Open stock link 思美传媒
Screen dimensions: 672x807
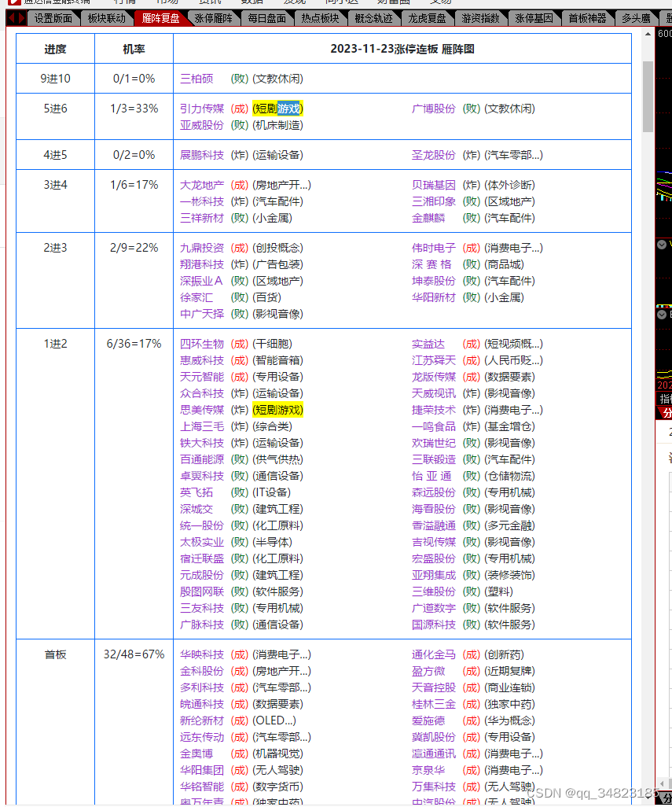click(202, 410)
